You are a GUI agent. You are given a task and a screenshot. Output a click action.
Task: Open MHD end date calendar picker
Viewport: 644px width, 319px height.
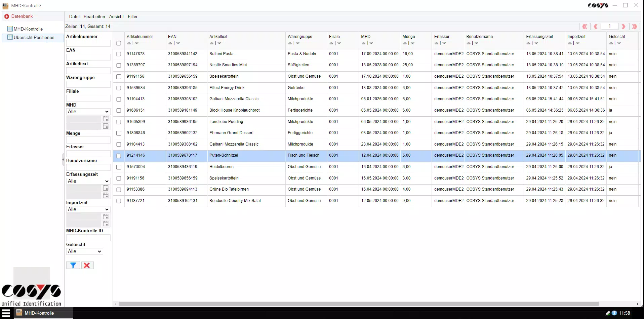106,126
